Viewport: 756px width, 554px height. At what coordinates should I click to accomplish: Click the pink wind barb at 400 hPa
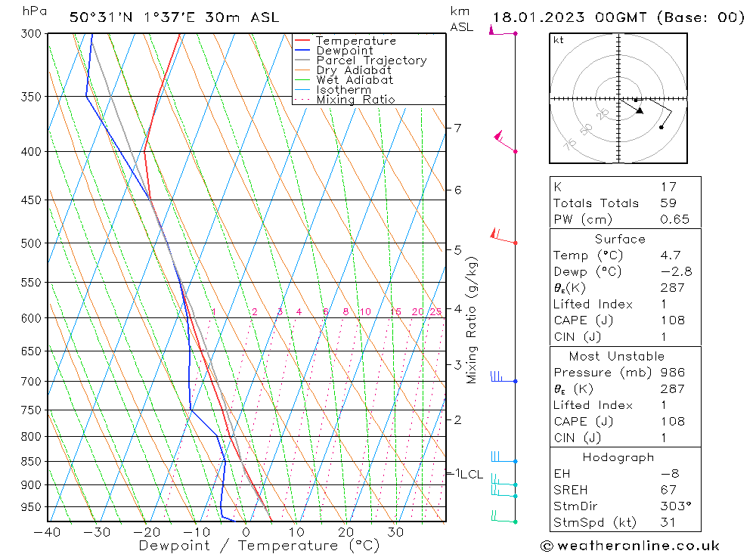[506, 141]
